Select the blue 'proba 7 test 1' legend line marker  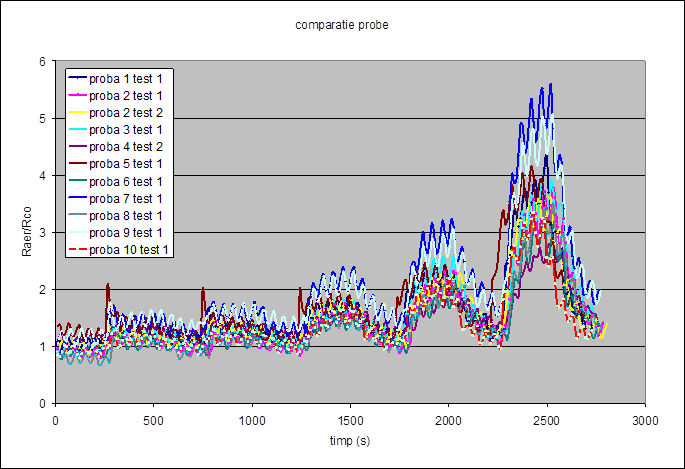point(77,198)
